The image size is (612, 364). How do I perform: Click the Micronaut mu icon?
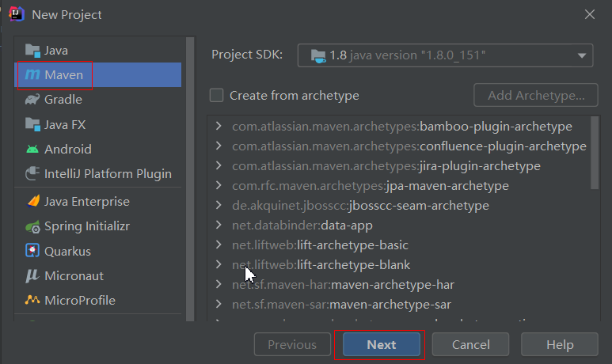[x=32, y=276]
